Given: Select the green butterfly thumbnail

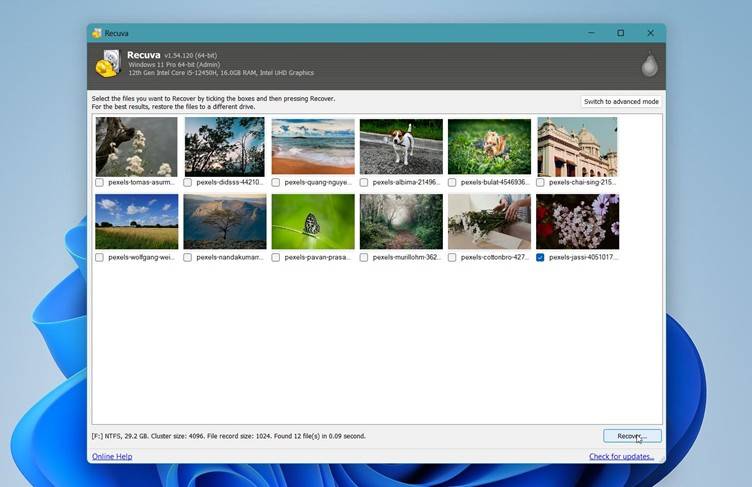Looking at the screenshot, I should [x=313, y=221].
